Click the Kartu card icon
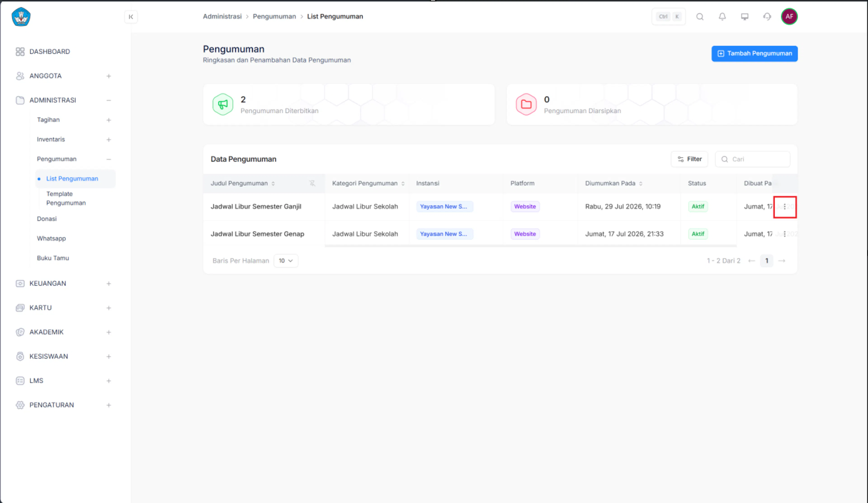 click(x=20, y=308)
